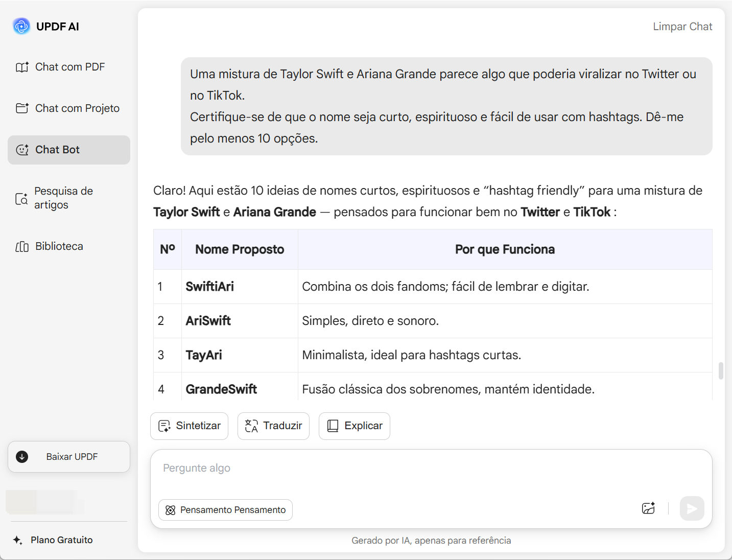Screen dimensions: 732x560
Task: Click the Chat com PDF book icon
Action: click(x=22, y=67)
